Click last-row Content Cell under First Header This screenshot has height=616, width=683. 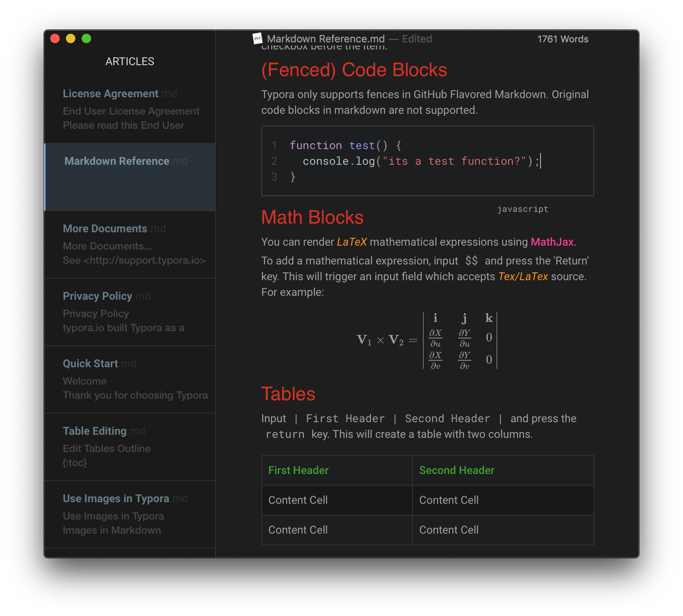point(337,530)
